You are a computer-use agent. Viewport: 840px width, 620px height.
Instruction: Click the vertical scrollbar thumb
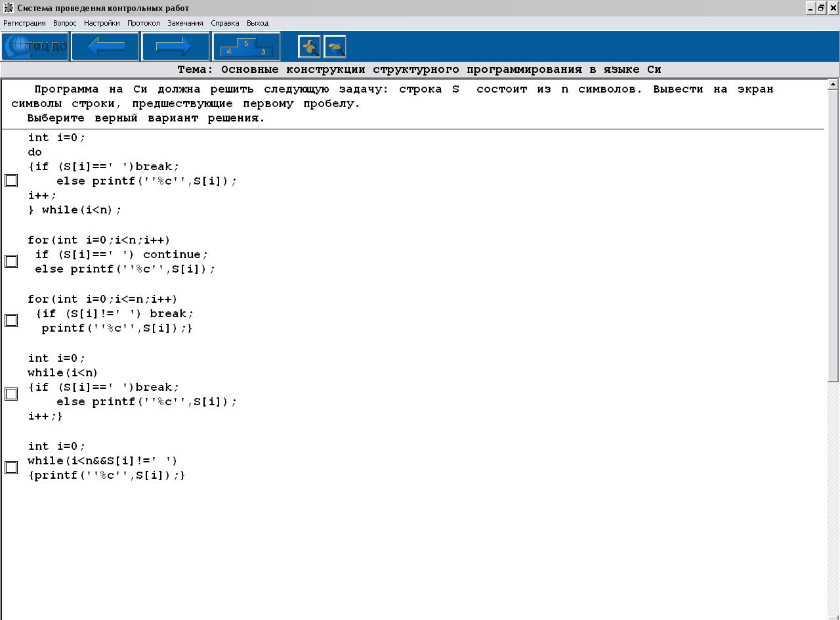click(833, 235)
